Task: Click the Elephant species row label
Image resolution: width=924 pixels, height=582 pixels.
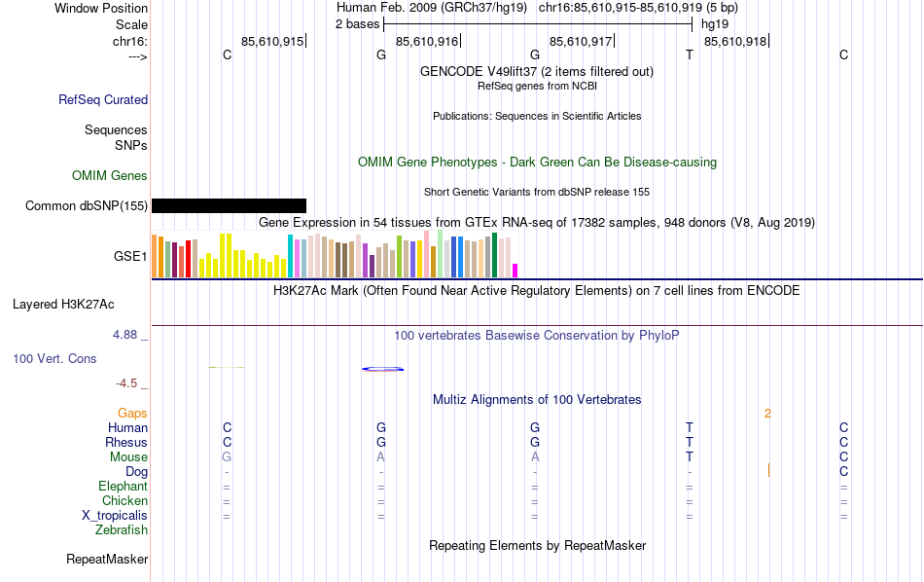Action: click(x=123, y=487)
